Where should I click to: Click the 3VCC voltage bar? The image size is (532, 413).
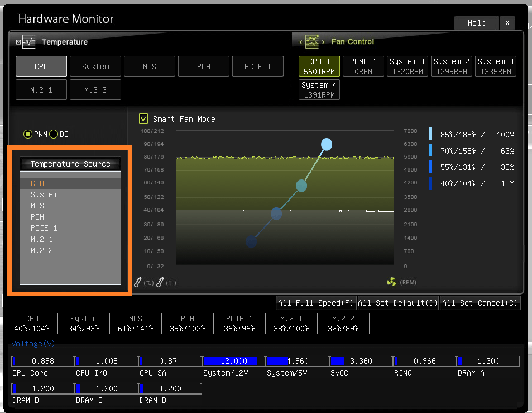(360, 361)
